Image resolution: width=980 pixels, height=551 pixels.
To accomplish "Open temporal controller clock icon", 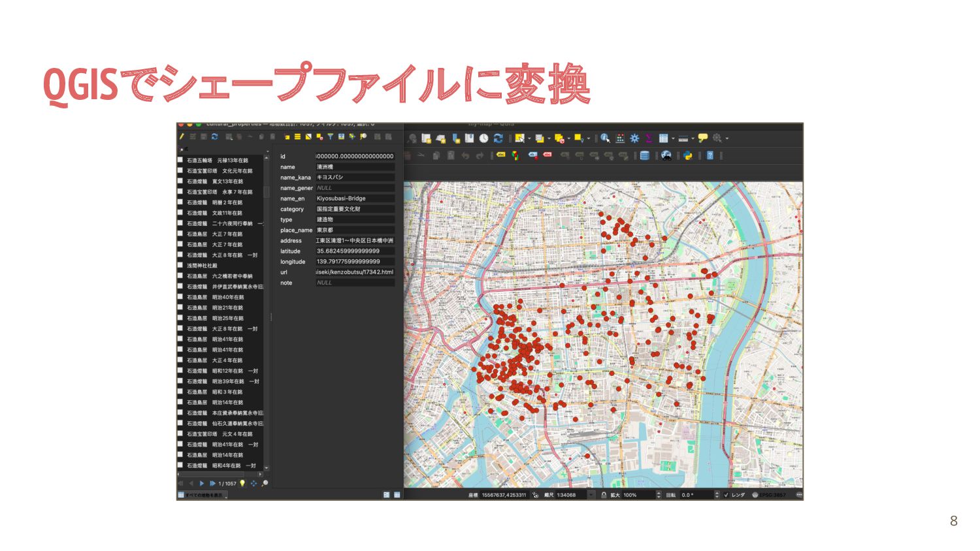I will [x=483, y=138].
